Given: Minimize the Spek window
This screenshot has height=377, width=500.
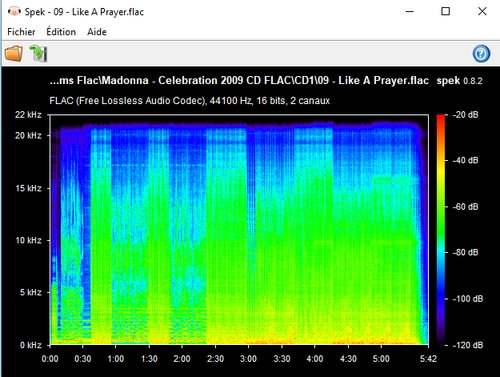Looking at the screenshot, I should click(410, 12).
